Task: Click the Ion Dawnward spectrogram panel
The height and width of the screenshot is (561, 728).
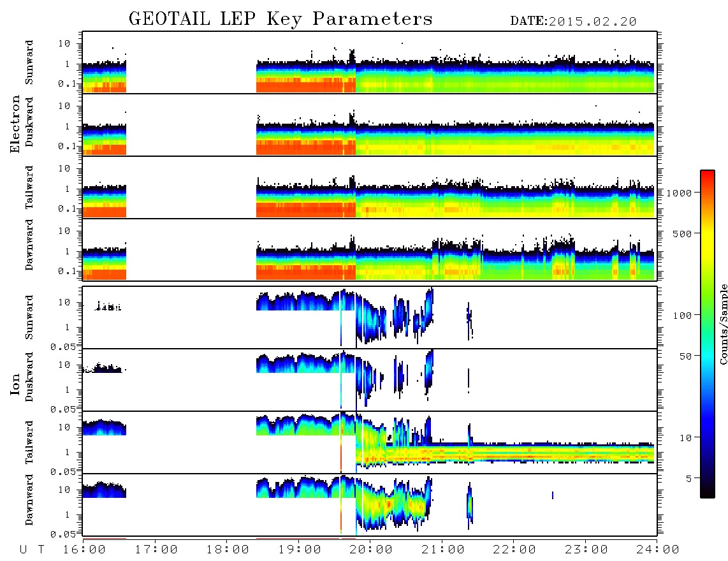Action: pyautogui.click(x=370, y=505)
